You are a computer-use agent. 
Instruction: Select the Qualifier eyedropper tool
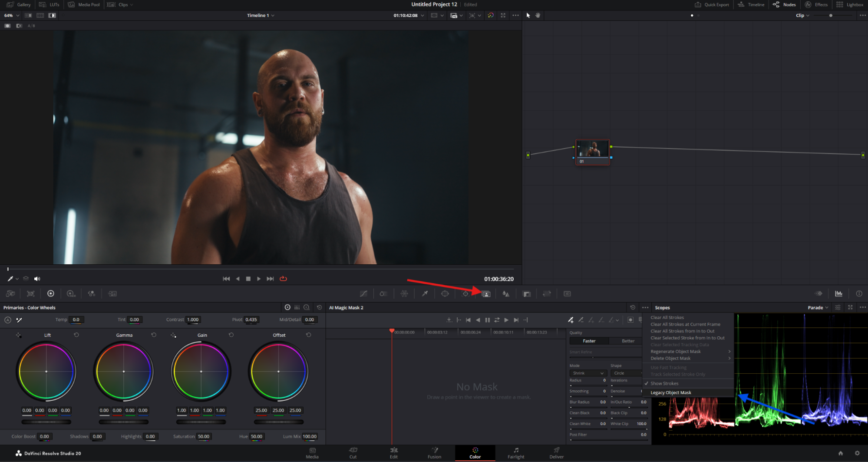pyautogui.click(x=425, y=293)
